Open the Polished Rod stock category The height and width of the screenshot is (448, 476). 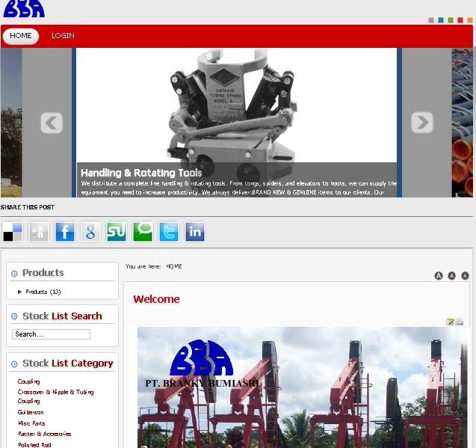(x=34, y=445)
